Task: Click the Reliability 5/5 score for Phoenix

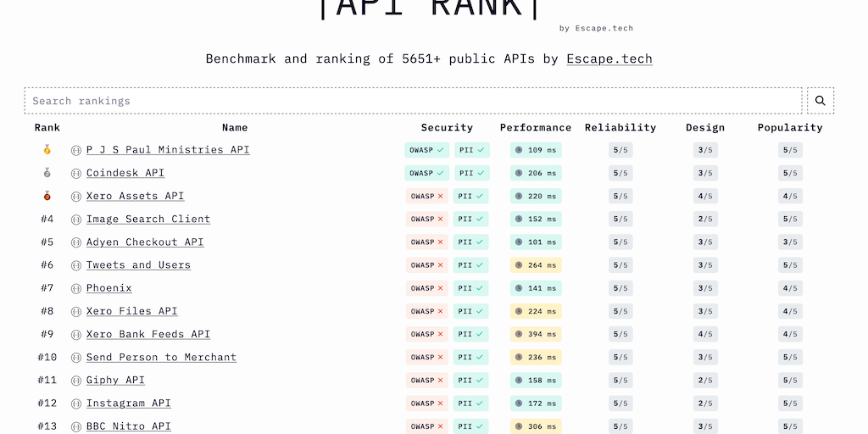Action: tap(620, 288)
